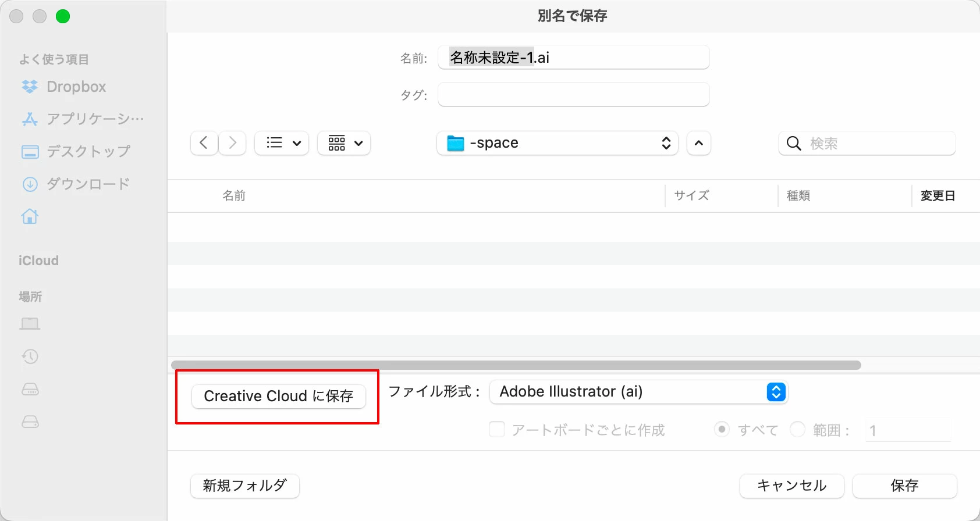980x521 pixels.
Task: Click the キャンセル button
Action: tap(792, 486)
